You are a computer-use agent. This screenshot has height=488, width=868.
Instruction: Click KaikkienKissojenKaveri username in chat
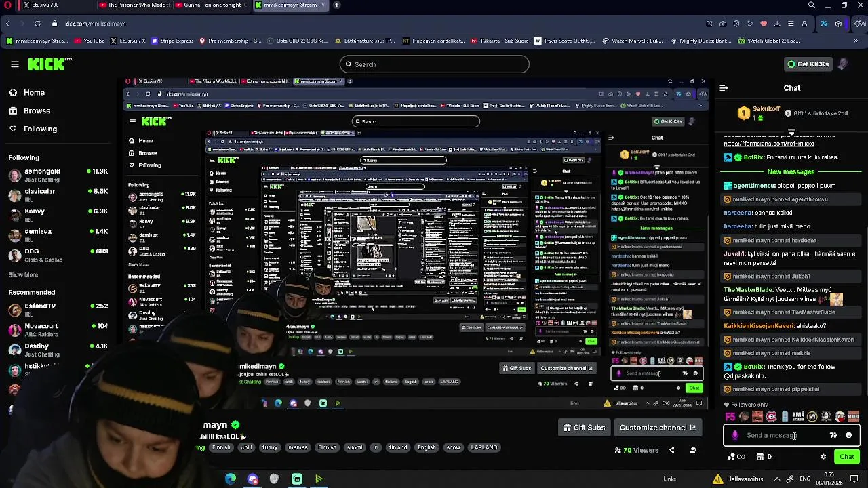coord(759,326)
